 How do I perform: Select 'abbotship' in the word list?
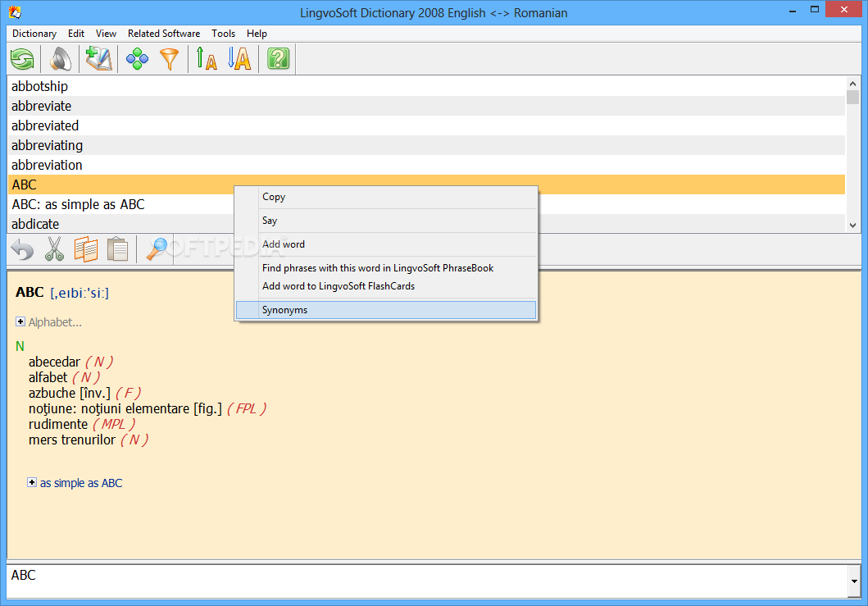point(426,86)
